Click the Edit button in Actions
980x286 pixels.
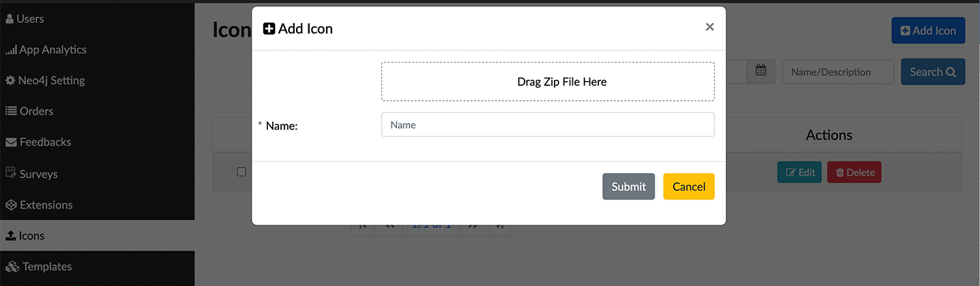click(800, 172)
